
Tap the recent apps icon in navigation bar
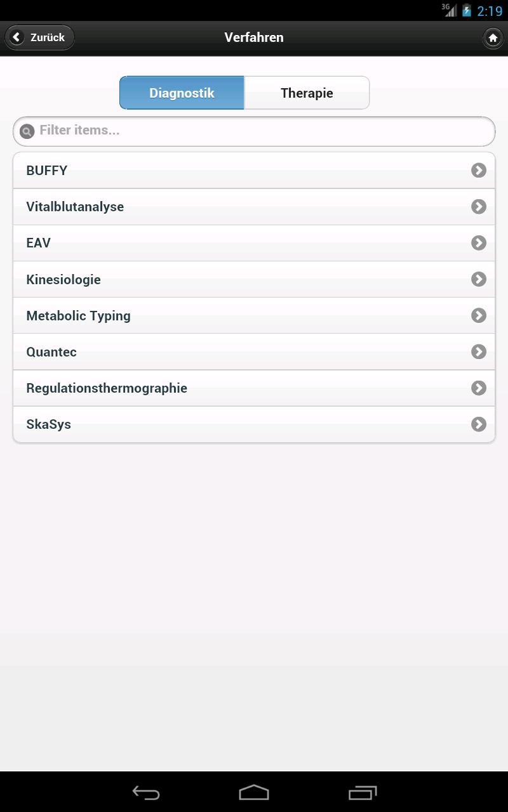pyautogui.click(x=363, y=792)
